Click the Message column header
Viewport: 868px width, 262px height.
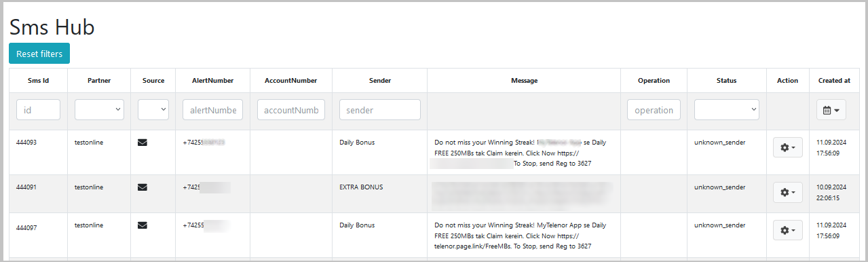coord(524,80)
